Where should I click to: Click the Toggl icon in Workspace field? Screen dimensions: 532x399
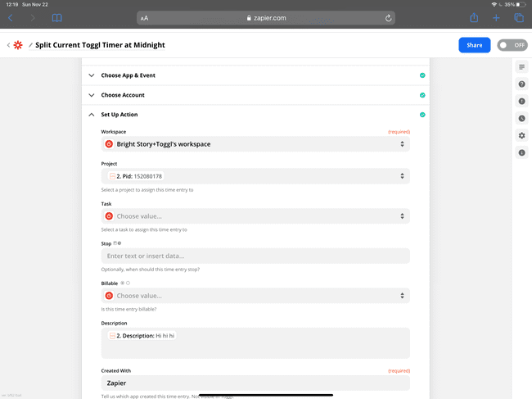pyautogui.click(x=109, y=144)
